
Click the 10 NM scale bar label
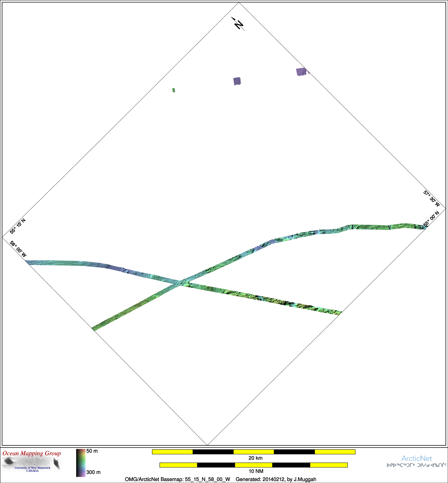(x=256, y=471)
